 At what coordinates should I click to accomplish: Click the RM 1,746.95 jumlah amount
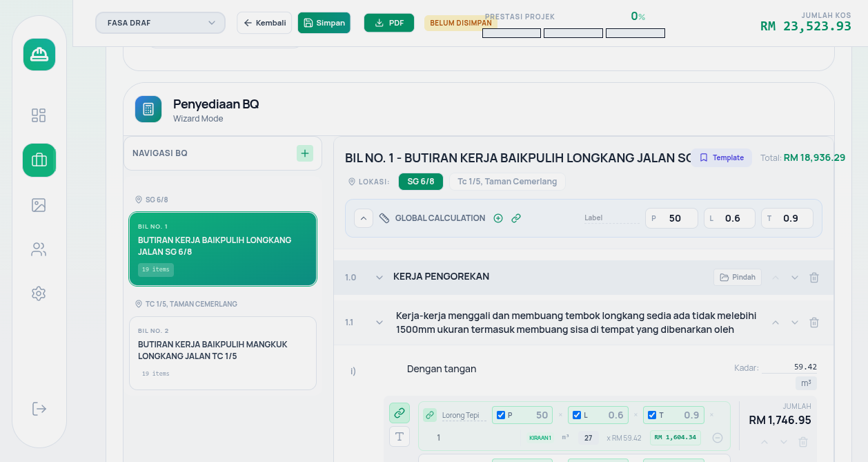click(780, 420)
